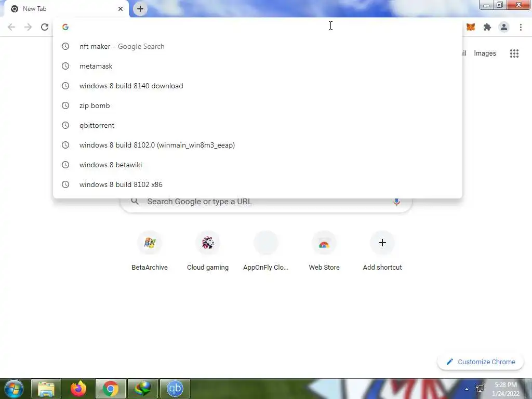The image size is (532, 399).
Task: Click the search magnifier icon in Google box
Action: coord(135,201)
